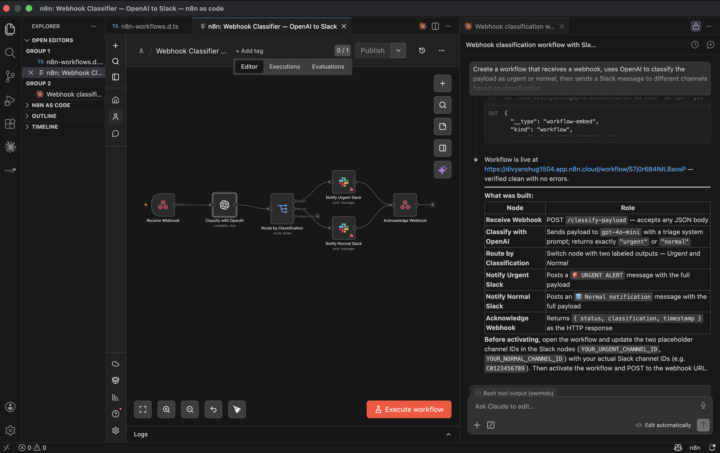The width and height of the screenshot is (720, 453).
Task: Open Claude session history clock icon
Action: point(695,45)
